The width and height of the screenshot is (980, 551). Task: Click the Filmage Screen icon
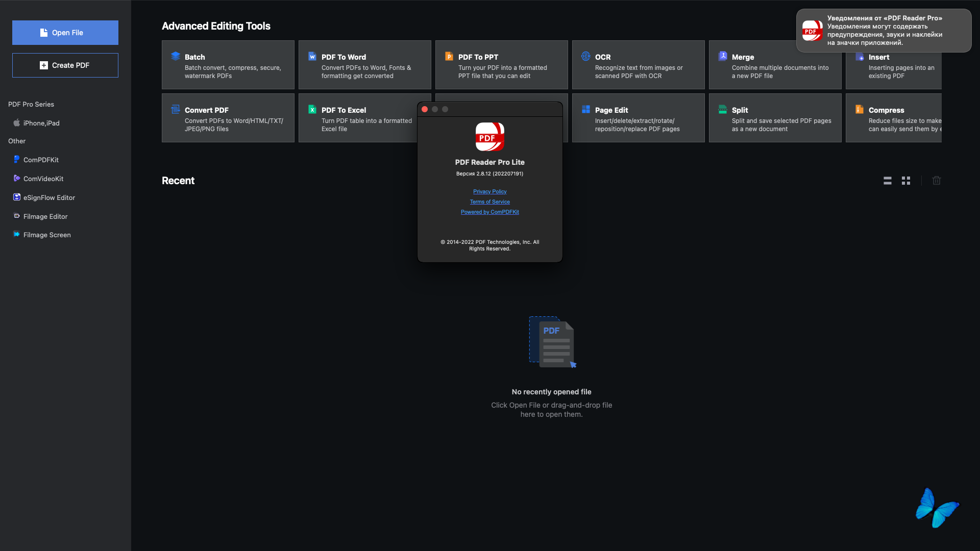click(17, 234)
